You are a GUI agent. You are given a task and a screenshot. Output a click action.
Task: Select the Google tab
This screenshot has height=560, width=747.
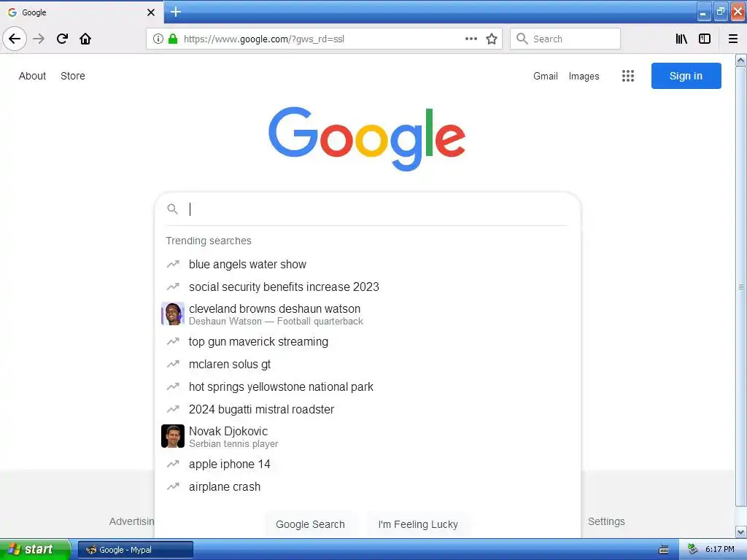pos(82,12)
